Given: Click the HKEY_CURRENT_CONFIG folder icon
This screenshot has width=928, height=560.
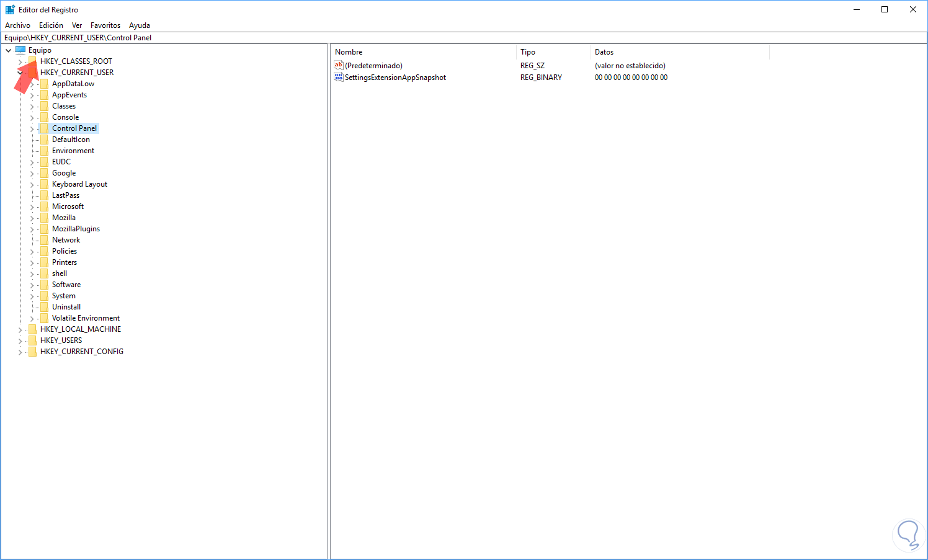Looking at the screenshot, I should tap(32, 352).
